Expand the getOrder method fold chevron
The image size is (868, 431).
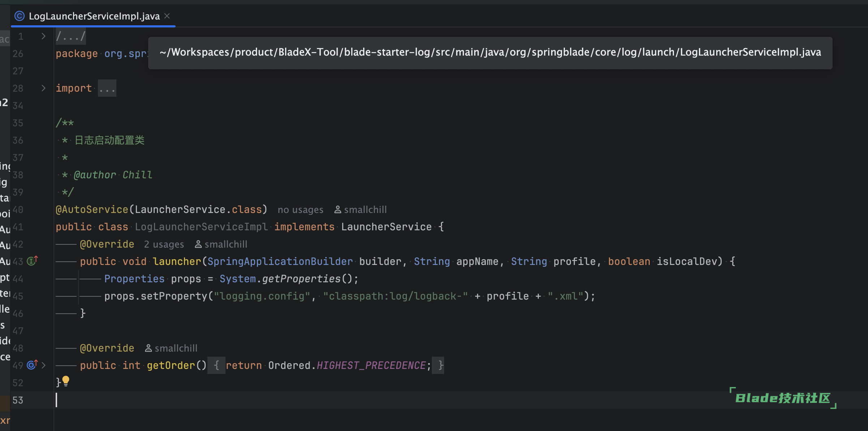[43, 365]
